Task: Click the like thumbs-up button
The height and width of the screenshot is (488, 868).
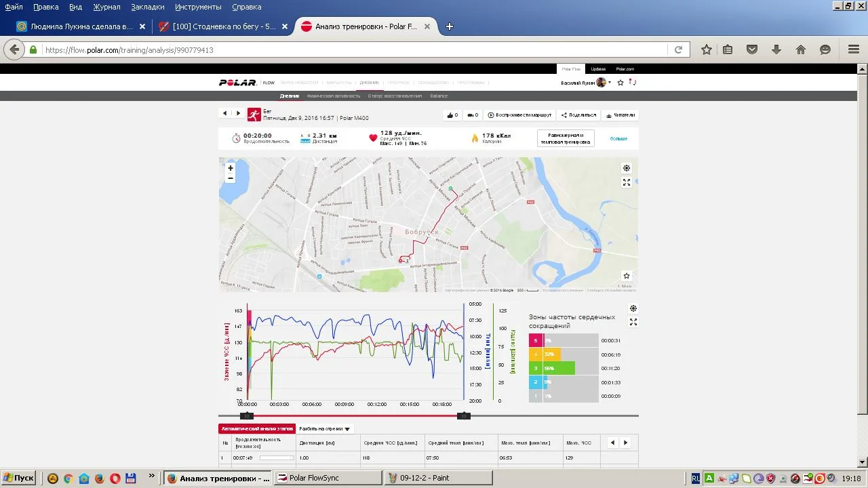Action: tap(452, 115)
